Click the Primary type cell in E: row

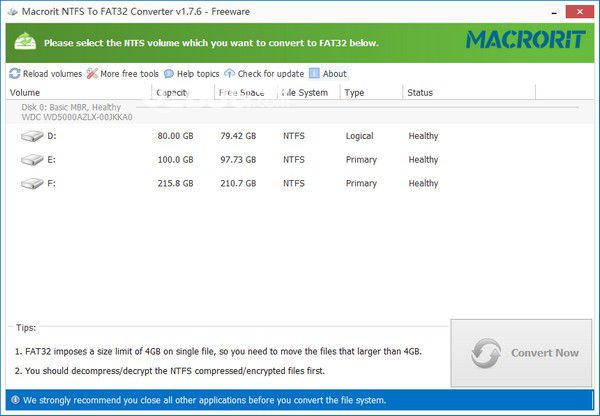pos(361,160)
